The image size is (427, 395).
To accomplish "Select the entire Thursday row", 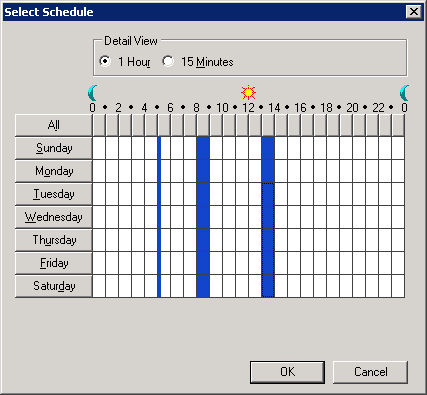I will click(53, 240).
